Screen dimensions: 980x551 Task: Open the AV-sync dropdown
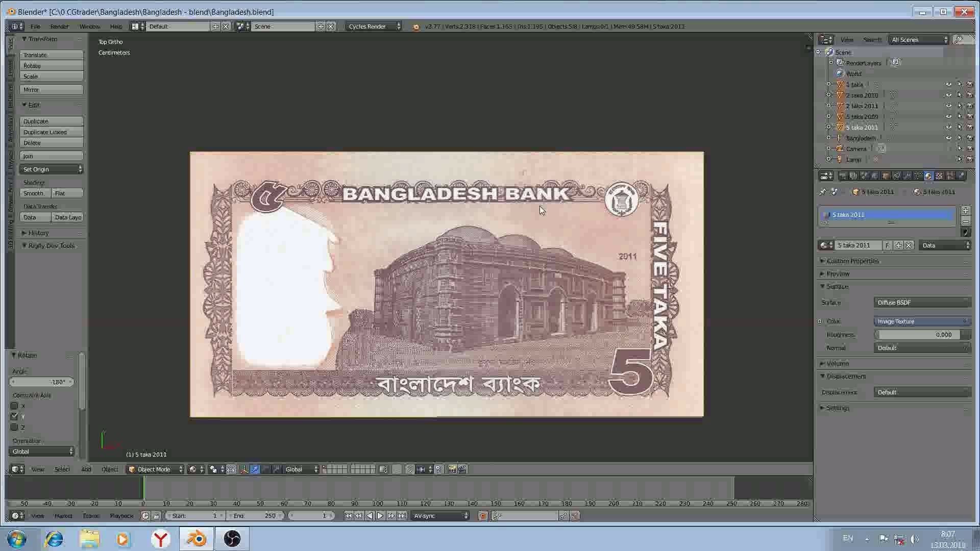coord(440,516)
